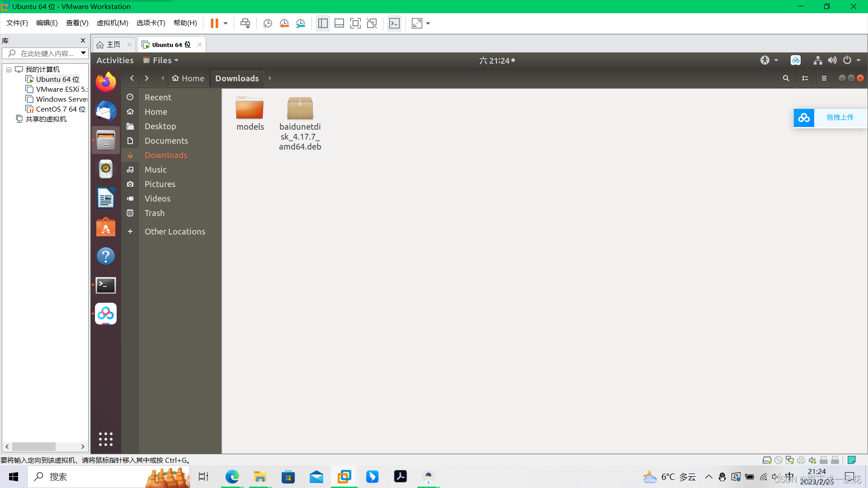This screenshot has width=868, height=488.
Task: Open Ubuntu Software store icon
Action: (x=106, y=227)
